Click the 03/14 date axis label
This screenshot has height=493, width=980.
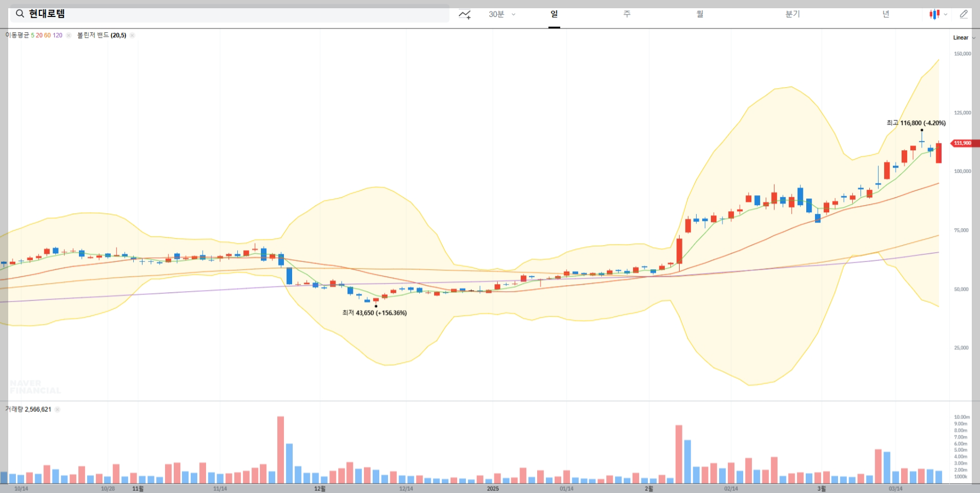coord(896,489)
